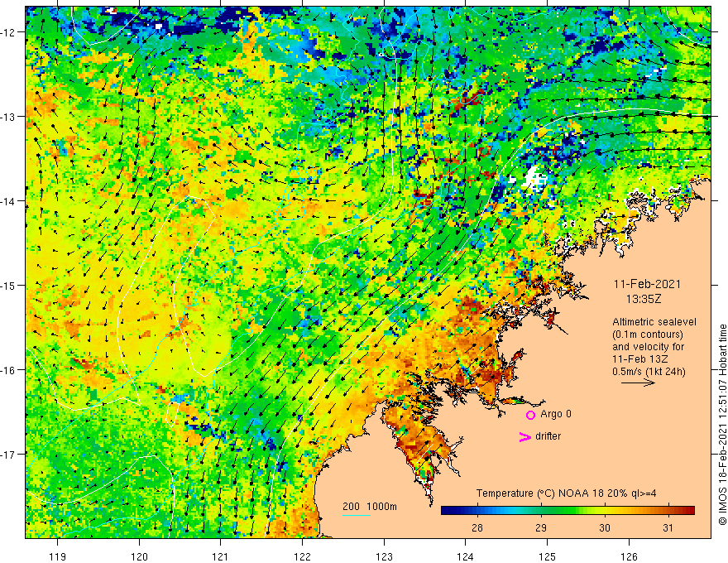The height and width of the screenshot is (563, 728).
Task: Click the '28' temperature scale value
Action: point(477,528)
